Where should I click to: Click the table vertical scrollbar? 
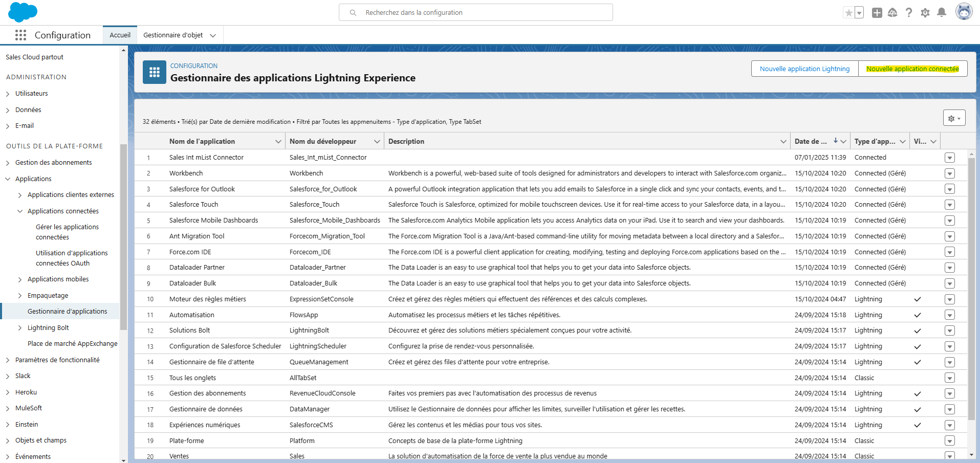(x=971, y=289)
